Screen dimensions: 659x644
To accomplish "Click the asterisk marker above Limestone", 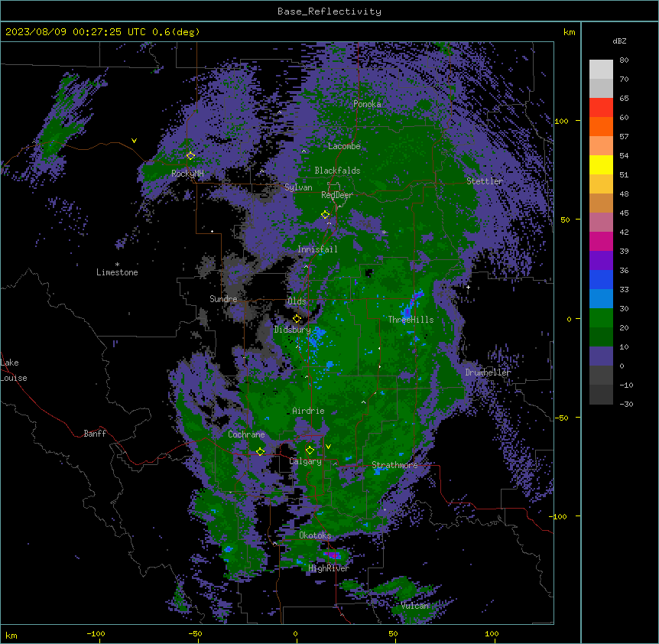I will 117,265.
